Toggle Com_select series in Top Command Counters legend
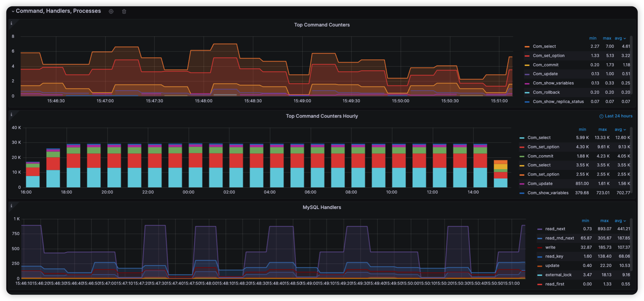The width and height of the screenshot is (644, 301). 544,46
